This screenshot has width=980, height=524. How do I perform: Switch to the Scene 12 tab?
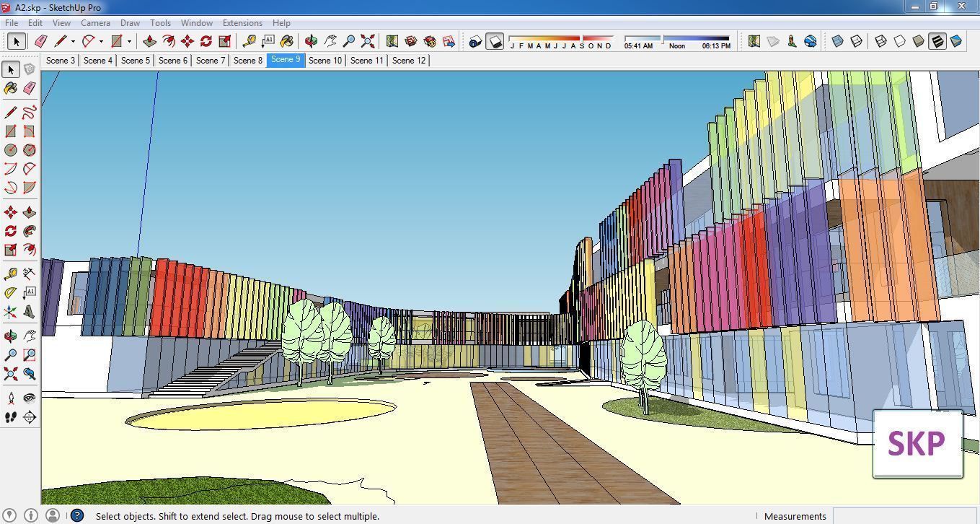tap(409, 61)
